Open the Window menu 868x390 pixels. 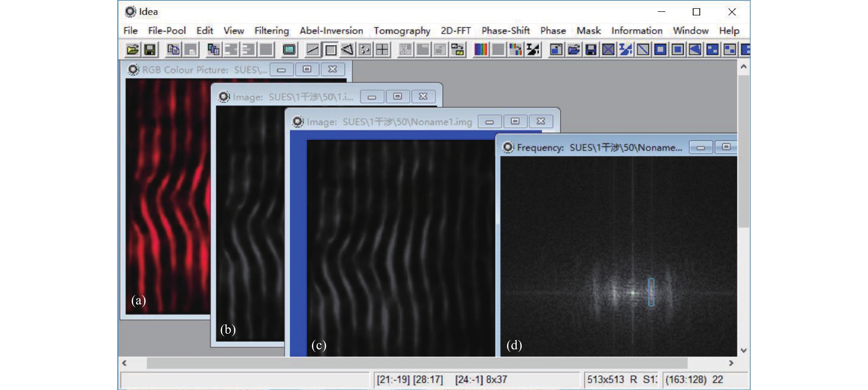coord(691,31)
